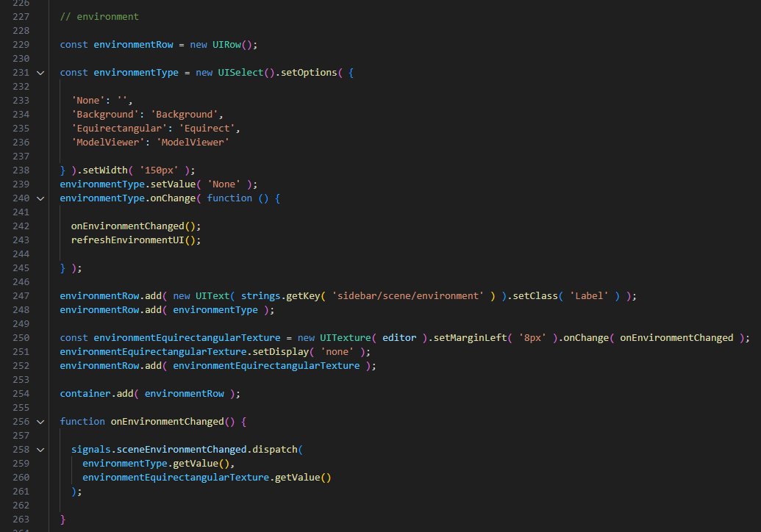761x532 pixels.
Task: Click line number 263
Action: tap(21, 520)
